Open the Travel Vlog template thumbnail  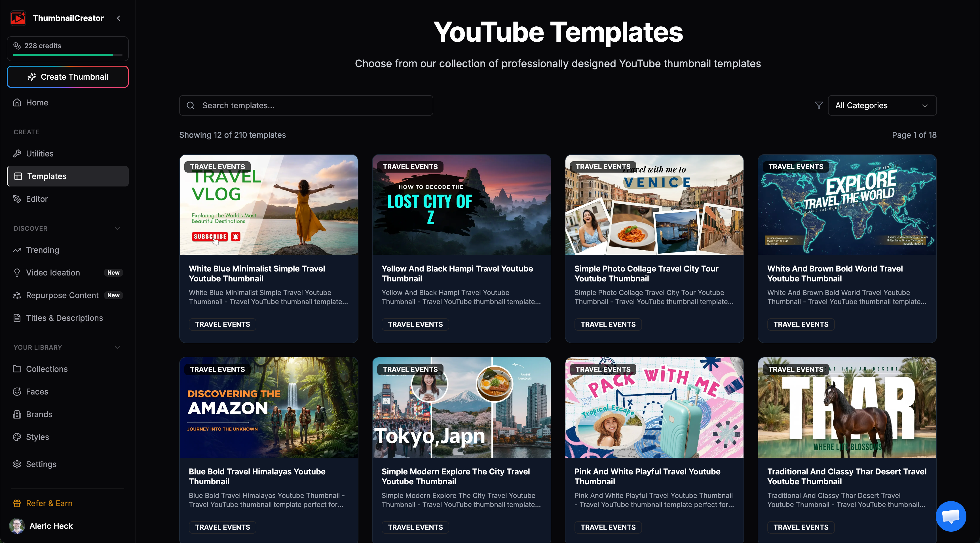(x=269, y=205)
